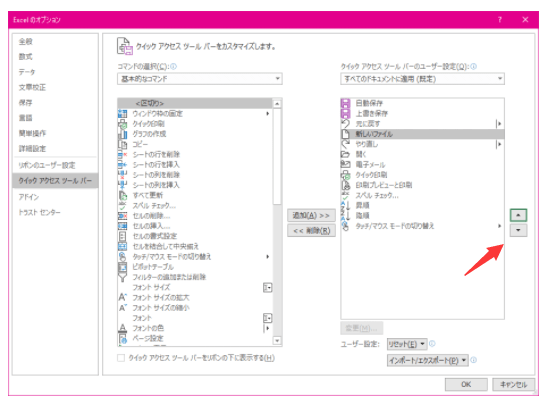The width and height of the screenshot is (547, 399).
Task: Select the ウィンドウ枠の固定 icon in command list
Action: point(122,113)
